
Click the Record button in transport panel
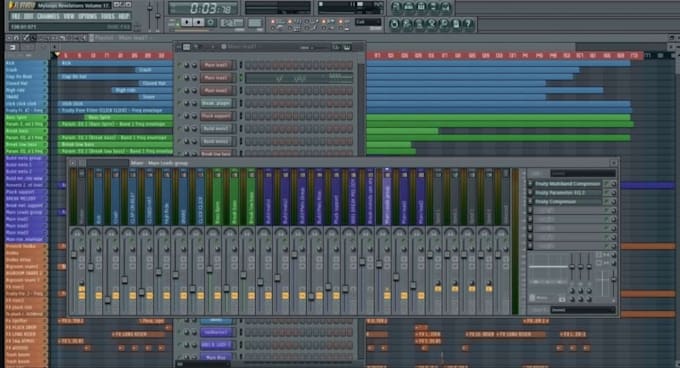(211, 22)
